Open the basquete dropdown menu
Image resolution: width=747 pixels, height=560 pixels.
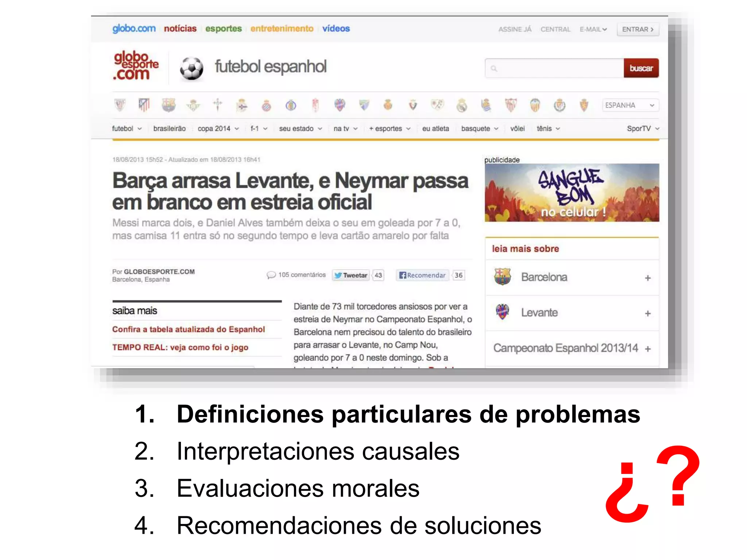pos(480,128)
